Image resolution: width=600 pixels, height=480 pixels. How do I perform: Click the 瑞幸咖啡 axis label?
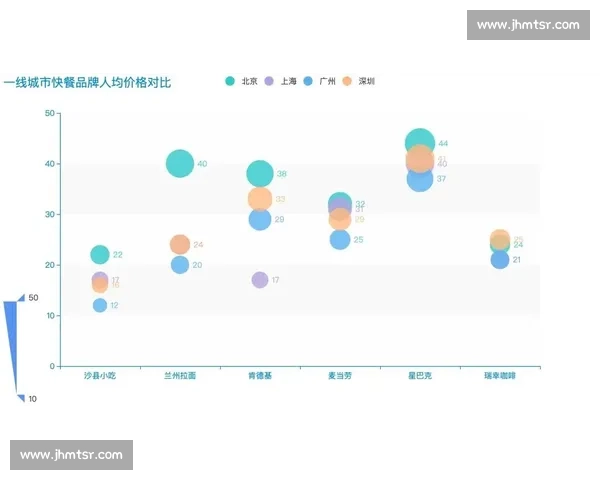click(x=500, y=376)
